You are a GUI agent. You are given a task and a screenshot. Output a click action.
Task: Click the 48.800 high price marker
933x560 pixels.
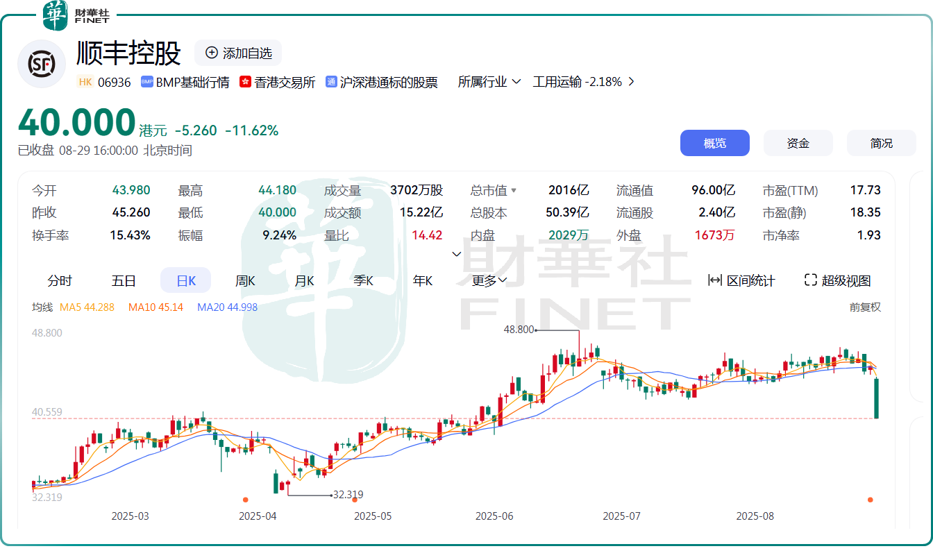tap(519, 330)
